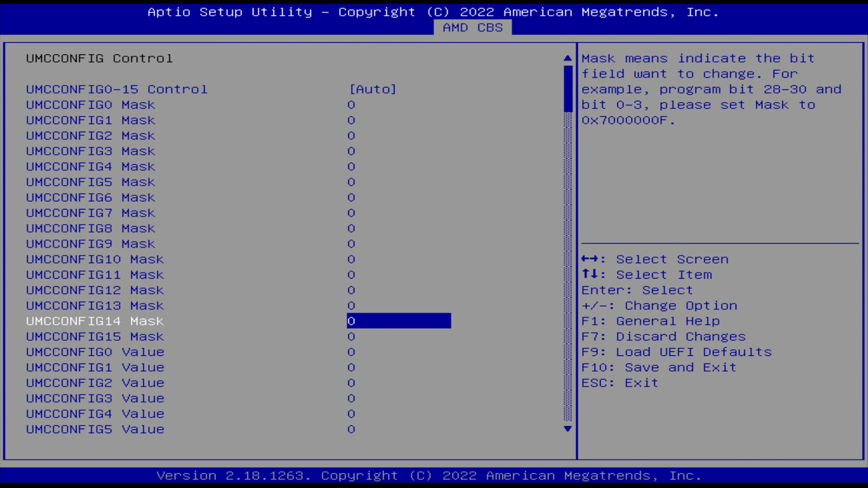Click the Enter: Select hint
868x488 pixels.
pos(637,290)
